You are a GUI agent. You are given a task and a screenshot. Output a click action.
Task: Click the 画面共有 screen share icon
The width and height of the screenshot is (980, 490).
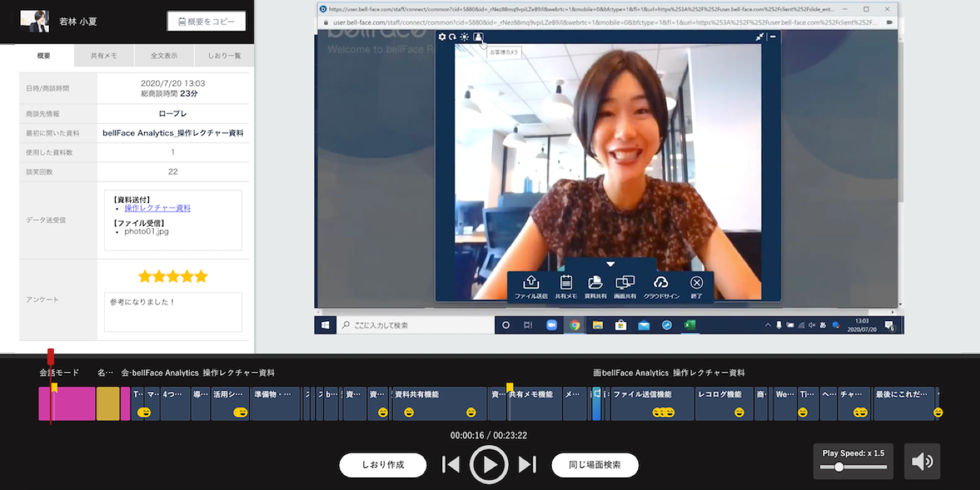(625, 283)
